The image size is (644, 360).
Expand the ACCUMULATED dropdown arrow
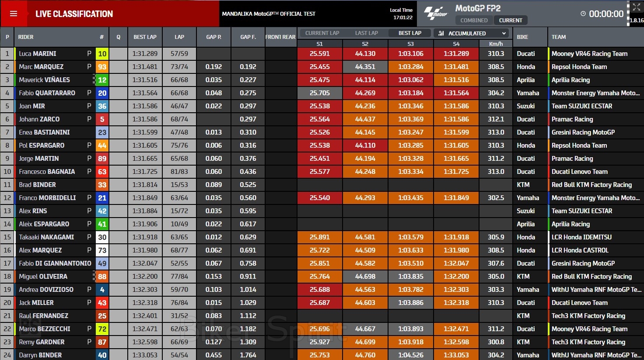click(x=504, y=33)
